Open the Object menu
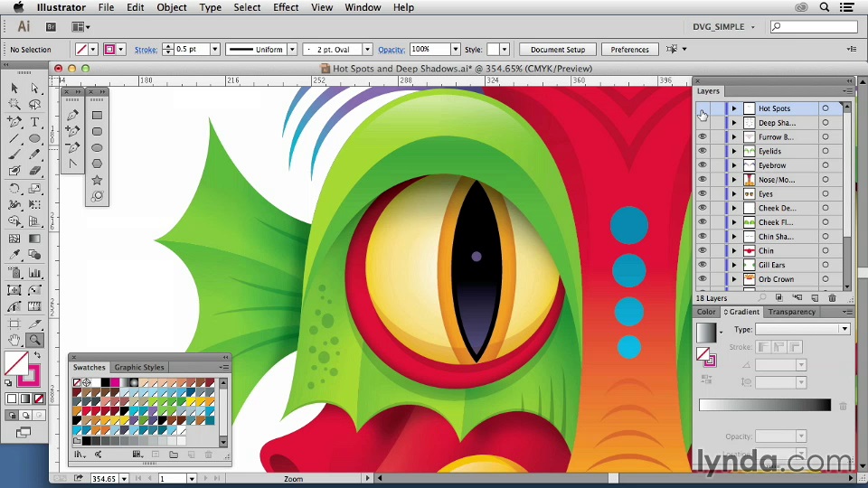The height and width of the screenshot is (488, 868). click(x=172, y=7)
